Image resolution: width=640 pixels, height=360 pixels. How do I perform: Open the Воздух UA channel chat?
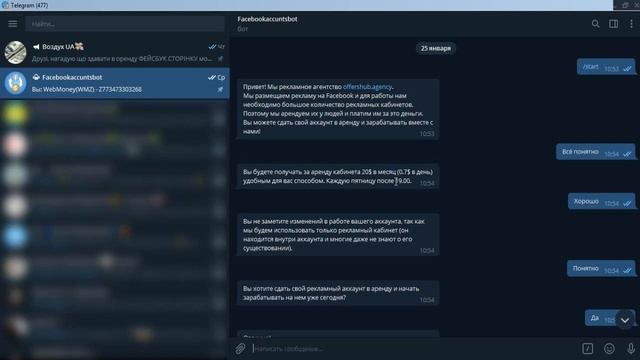[115, 52]
